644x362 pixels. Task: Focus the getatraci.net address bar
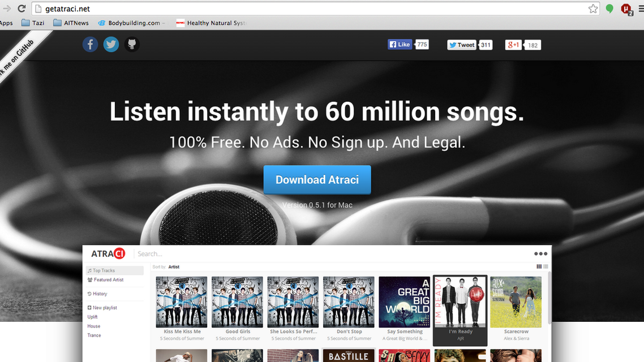tap(315, 8)
